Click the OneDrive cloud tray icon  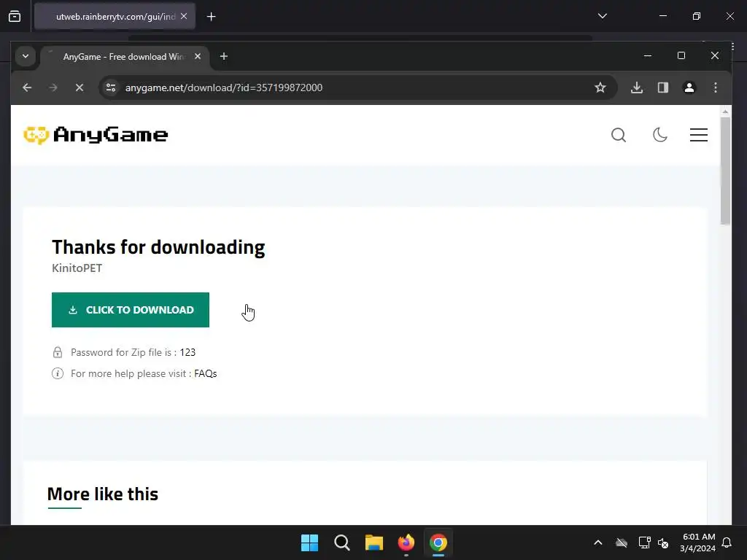pos(622,542)
